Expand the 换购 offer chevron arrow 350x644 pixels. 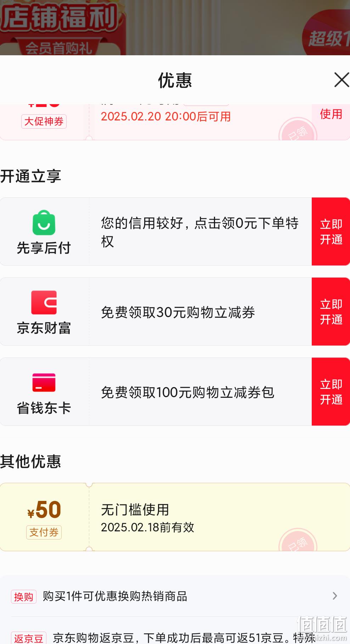(x=335, y=596)
